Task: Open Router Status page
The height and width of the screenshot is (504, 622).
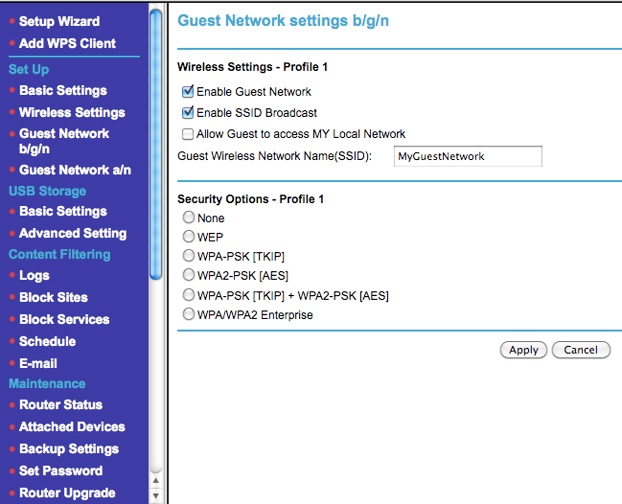Action: [x=61, y=405]
